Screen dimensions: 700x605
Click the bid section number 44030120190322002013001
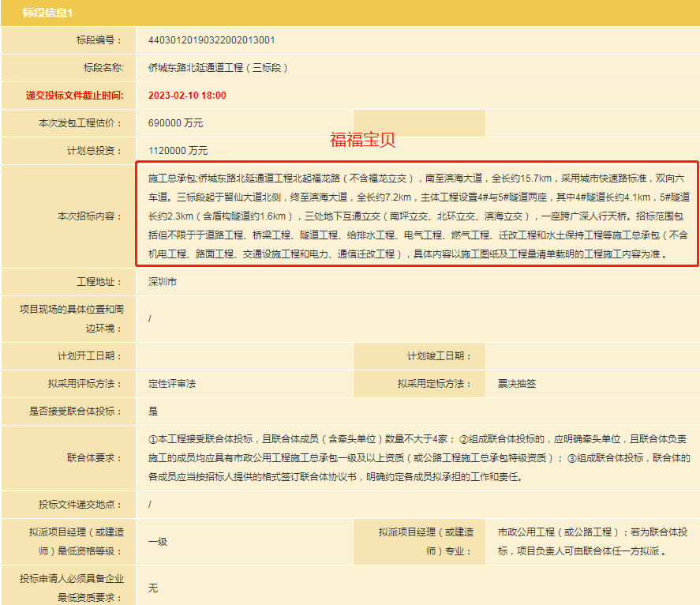(x=211, y=40)
